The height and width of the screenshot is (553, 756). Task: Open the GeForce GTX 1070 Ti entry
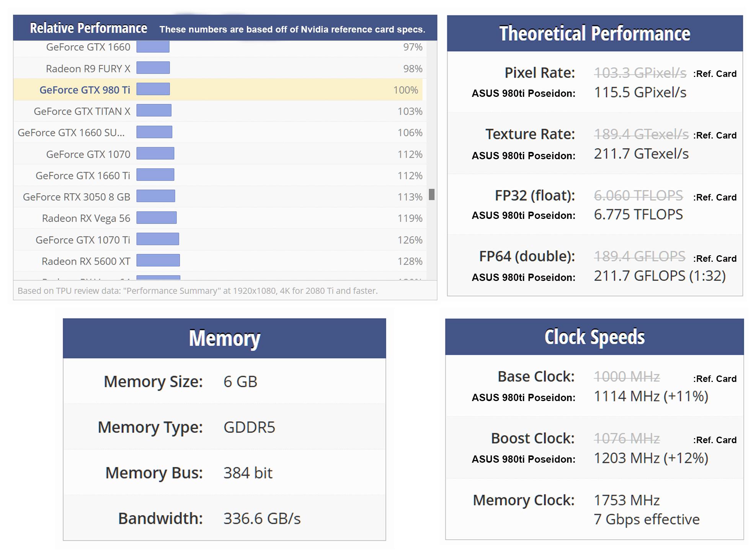pos(83,240)
